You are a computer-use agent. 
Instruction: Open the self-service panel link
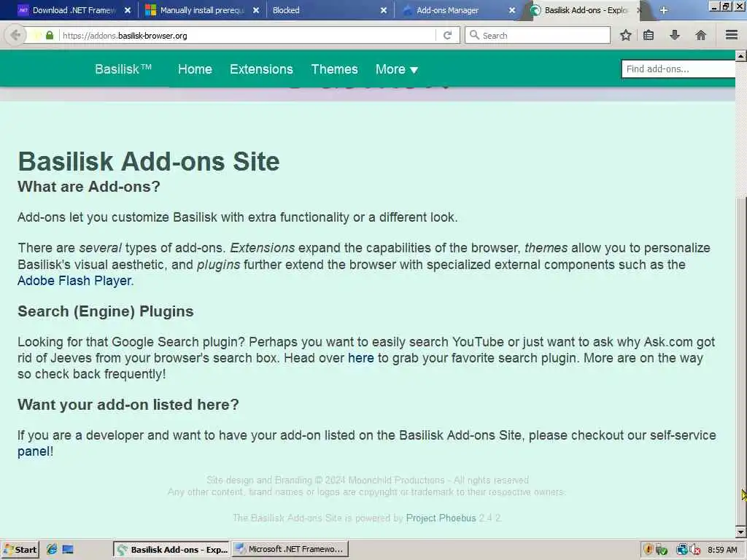click(x=34, y=451)
